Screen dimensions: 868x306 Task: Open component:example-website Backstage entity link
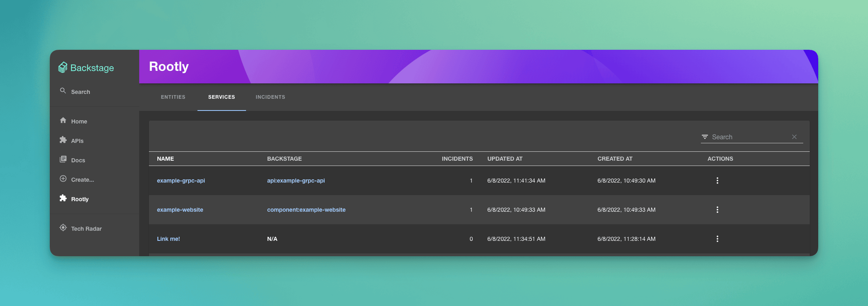click(x=306, y=210)
